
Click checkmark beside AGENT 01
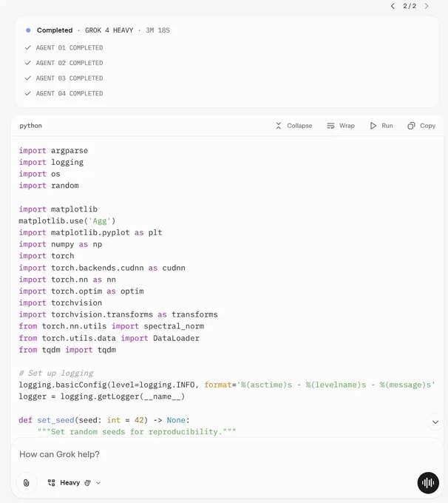pyautogui.click(x=28, y=47)
